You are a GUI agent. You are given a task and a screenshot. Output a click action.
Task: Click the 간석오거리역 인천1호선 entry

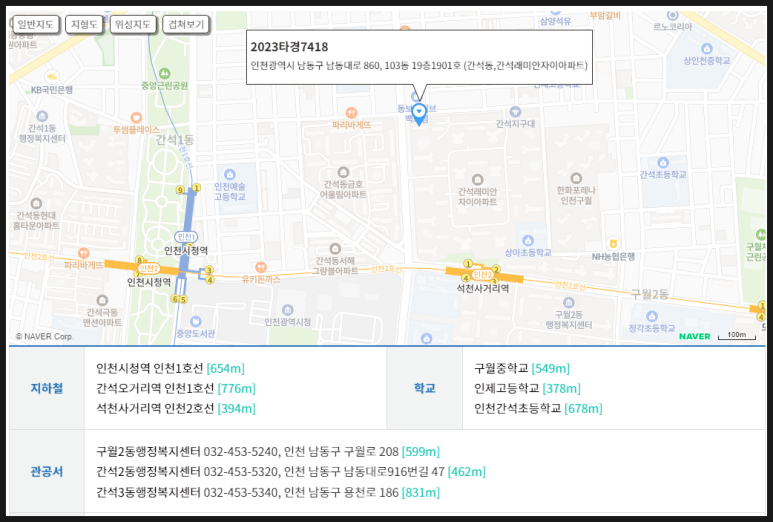point(176,388)
